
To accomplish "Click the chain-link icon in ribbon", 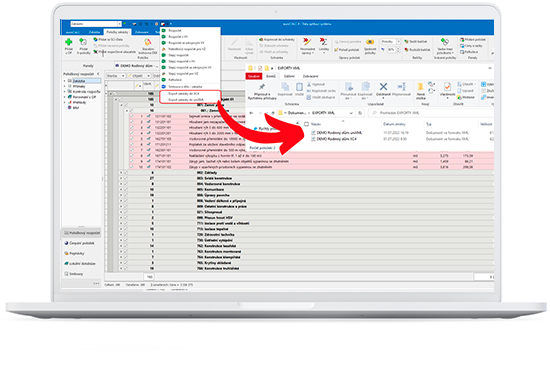I will tap(444, 42).
